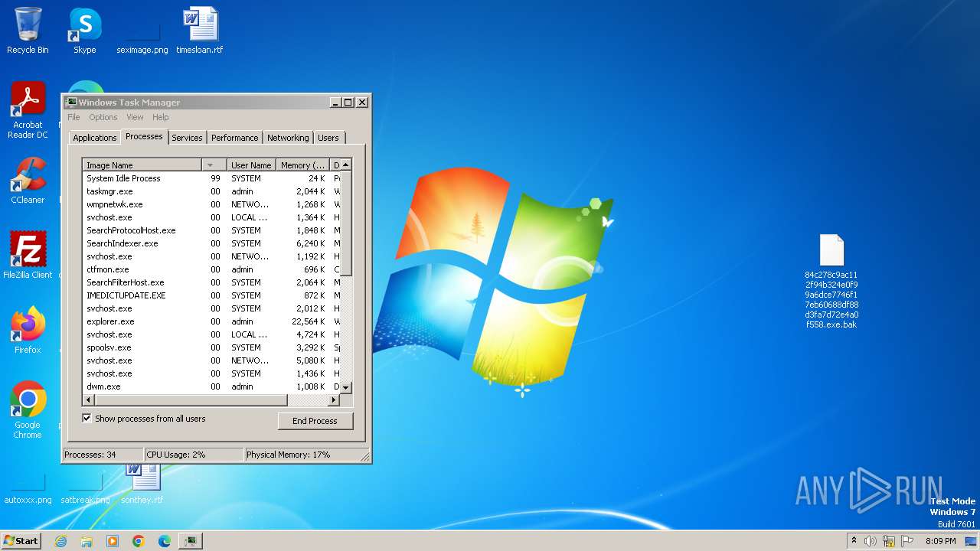Screen dimensions: 980x551
Task: Select the IMEDICTUPDATE.EXE process
Action: click(x=211, y=295)
